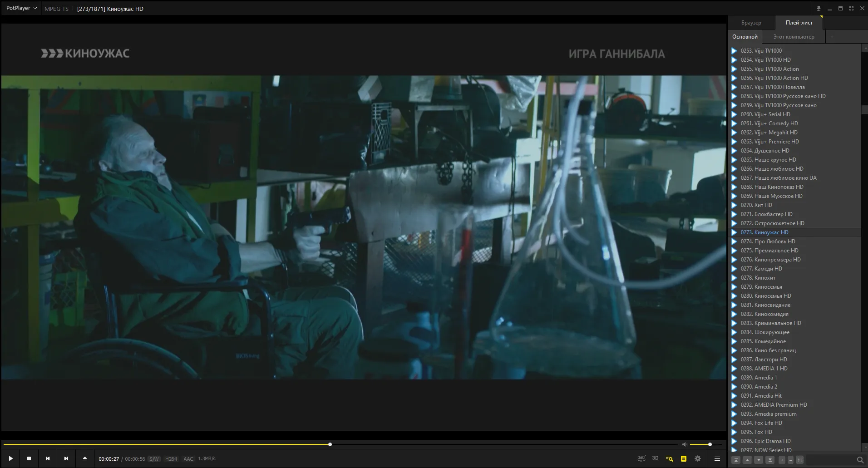
Task: Click the H264 video codec label
Action: (x=171, y=459)
